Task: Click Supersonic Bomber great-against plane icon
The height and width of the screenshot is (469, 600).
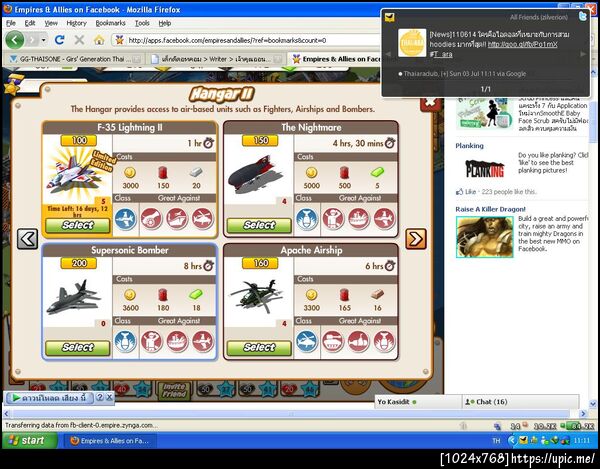Action: pyautogui.click(x=203, y=341)
